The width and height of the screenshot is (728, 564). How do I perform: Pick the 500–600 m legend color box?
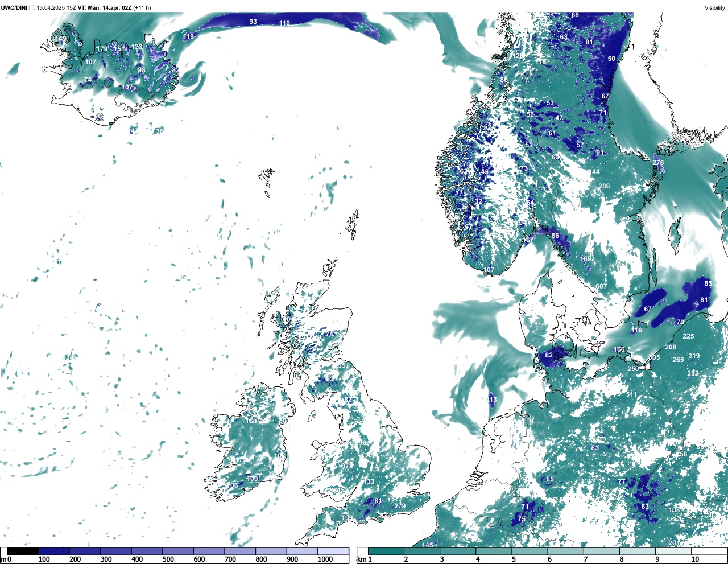pyautogui.click(x=178, y=551)
